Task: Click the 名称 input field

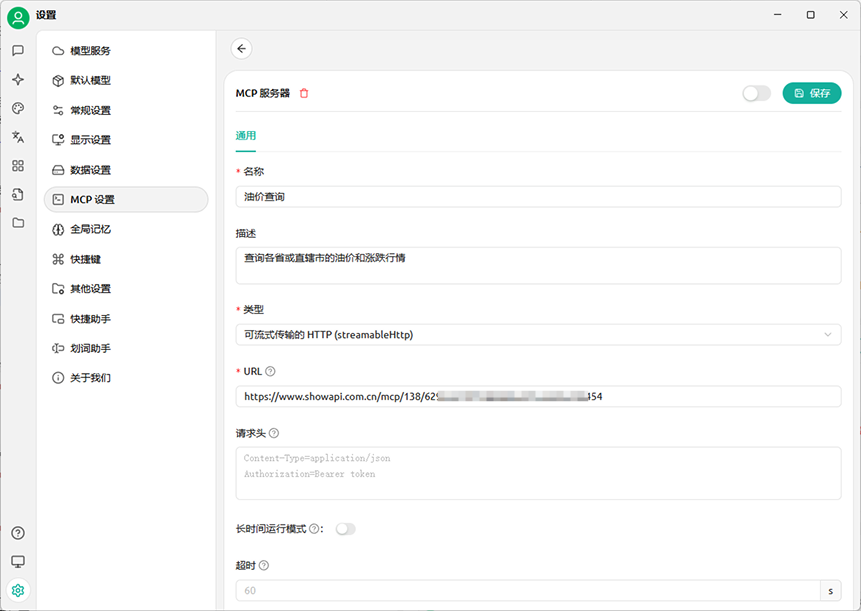Action: point(538,197)
